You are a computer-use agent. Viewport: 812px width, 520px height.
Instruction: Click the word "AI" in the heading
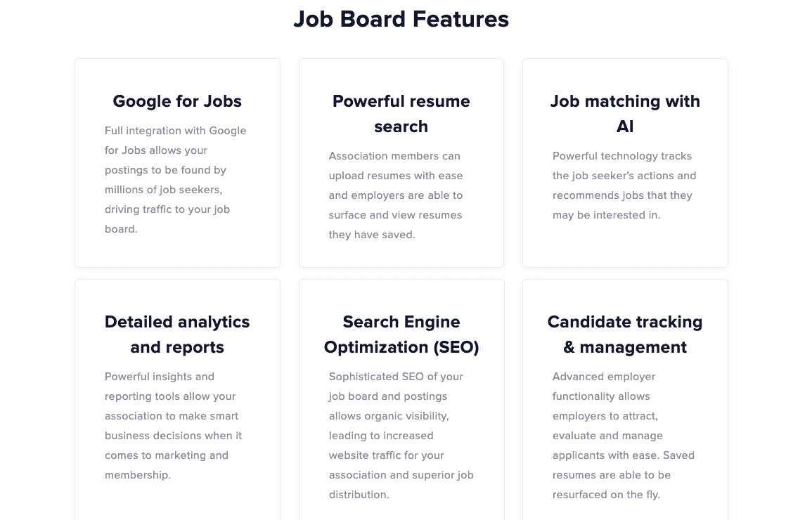coord(624,126)
